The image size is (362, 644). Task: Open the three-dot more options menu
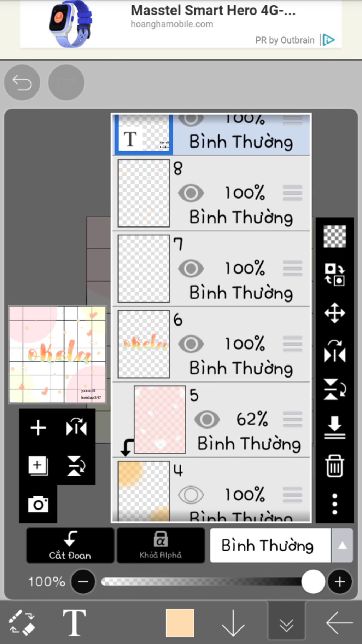pos(334,504)
